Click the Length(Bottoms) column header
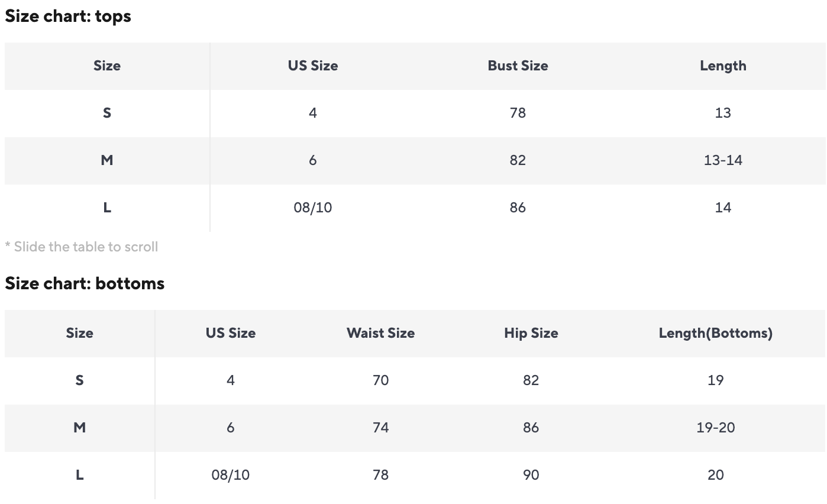The image size is (827, 504). click(715, 333)
